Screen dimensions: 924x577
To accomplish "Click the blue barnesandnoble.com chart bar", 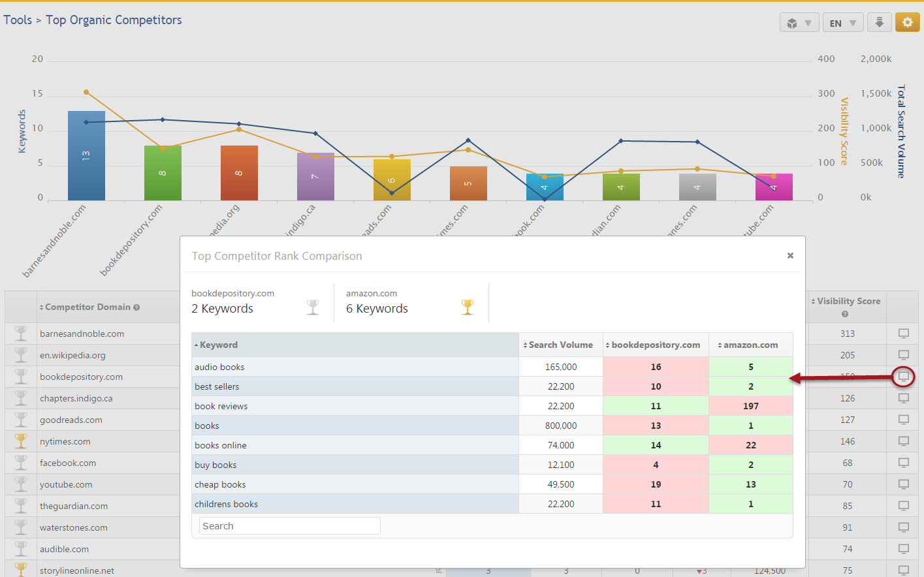I will pos(86,156).
